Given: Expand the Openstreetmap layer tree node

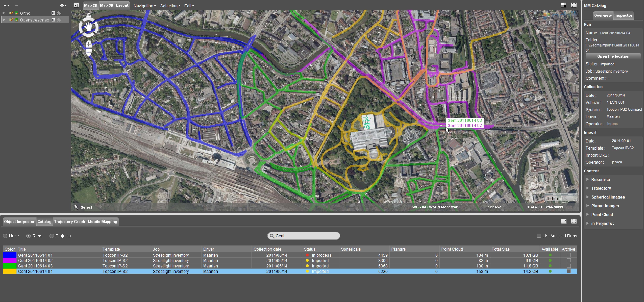Looking at the screenshot, I should (x=4, y=20).
